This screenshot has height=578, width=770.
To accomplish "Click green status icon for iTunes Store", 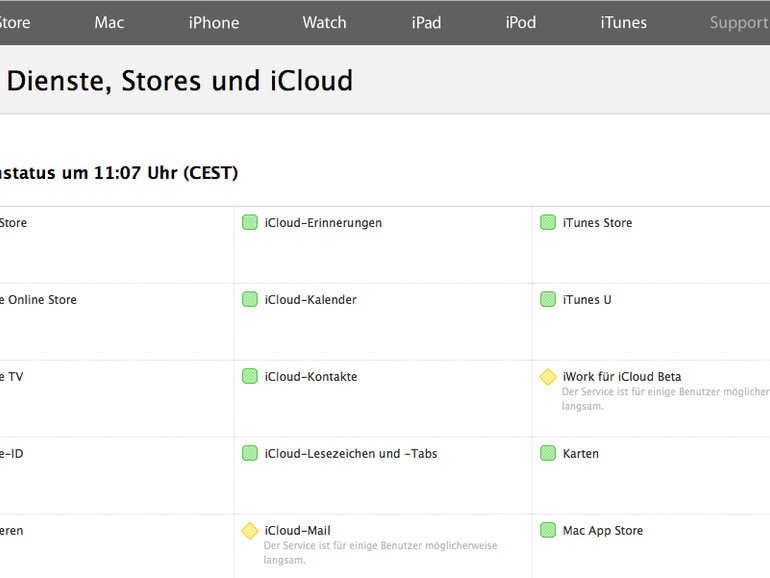I will point(548,222).
